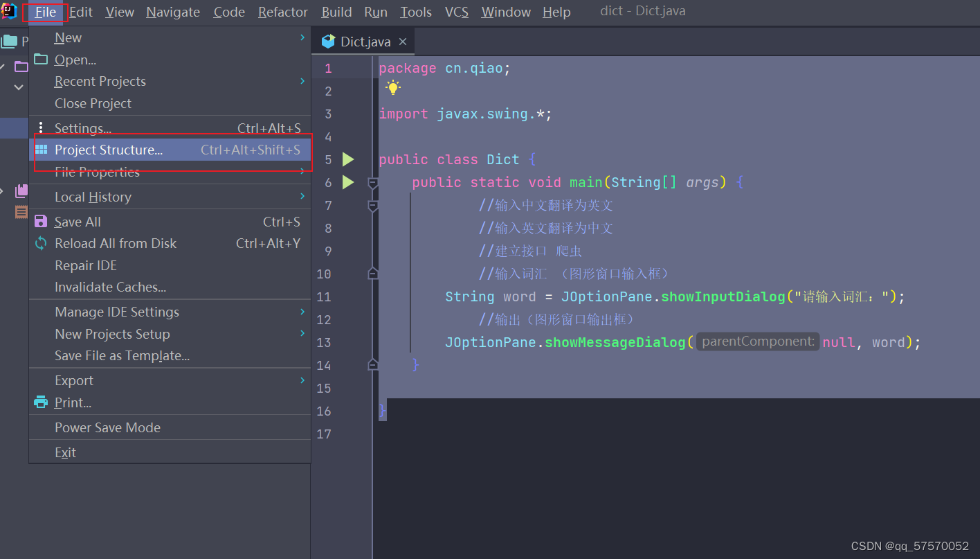Click the run arrow beside main method line
980x559 pixels.
click(x=348, y=182)
